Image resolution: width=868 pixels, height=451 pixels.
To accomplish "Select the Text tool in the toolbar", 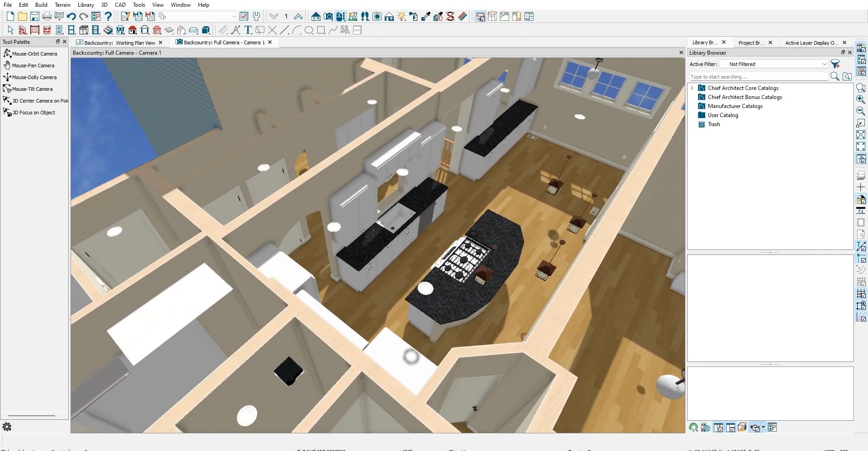I will pos(248,30).
